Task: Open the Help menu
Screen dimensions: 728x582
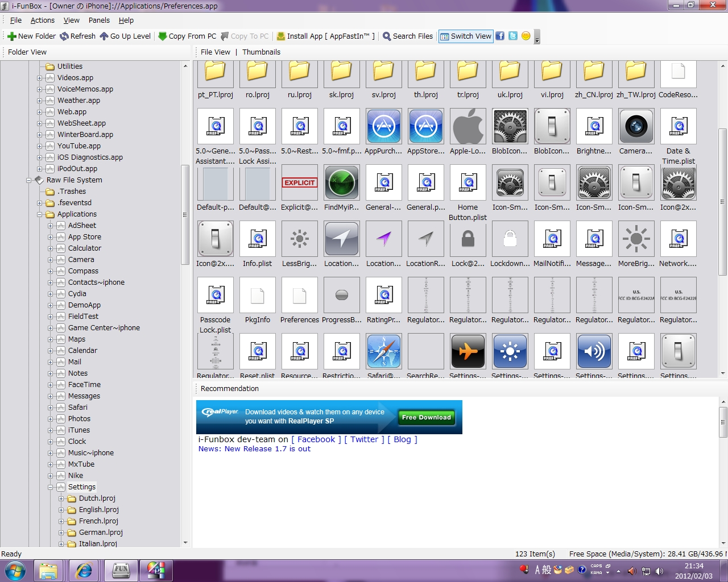Action: (126, 20)
